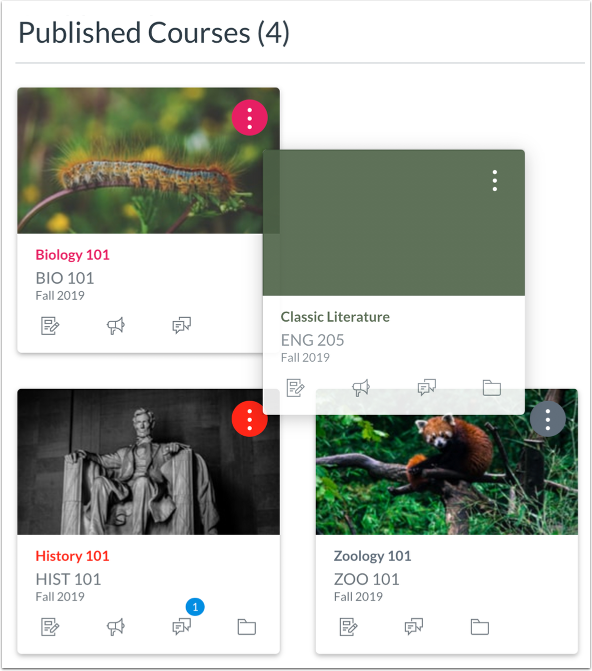
Task: Open Zoology 101 assignments icon
Action: coord(348,627)
